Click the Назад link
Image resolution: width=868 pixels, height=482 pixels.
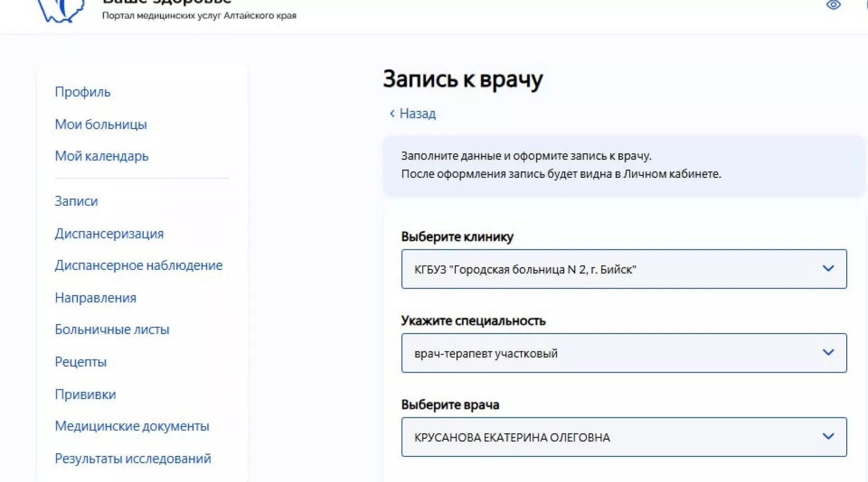(x=417, y=114)
